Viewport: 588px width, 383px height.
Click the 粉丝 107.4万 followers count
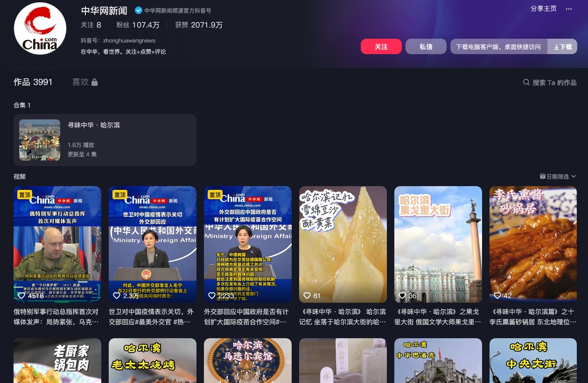(x=138, y=25)
